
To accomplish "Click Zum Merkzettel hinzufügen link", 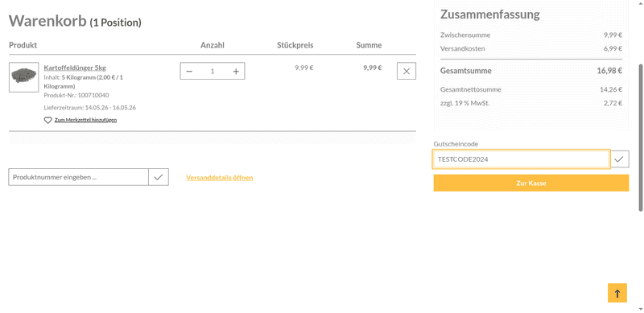I will tap(85, 121).
